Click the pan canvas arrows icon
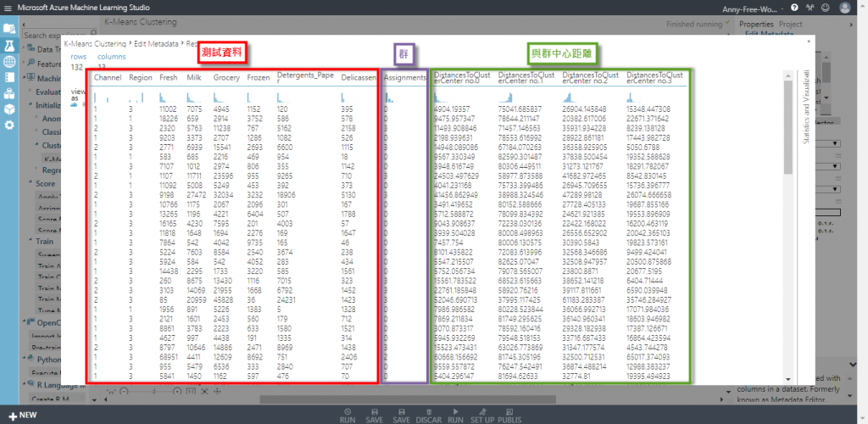This screenshot has height=424, width=868. [217, 391]
